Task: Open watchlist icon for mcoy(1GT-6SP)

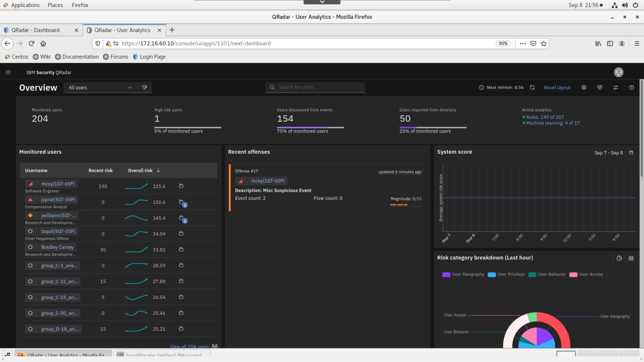Action: (181, 186)
